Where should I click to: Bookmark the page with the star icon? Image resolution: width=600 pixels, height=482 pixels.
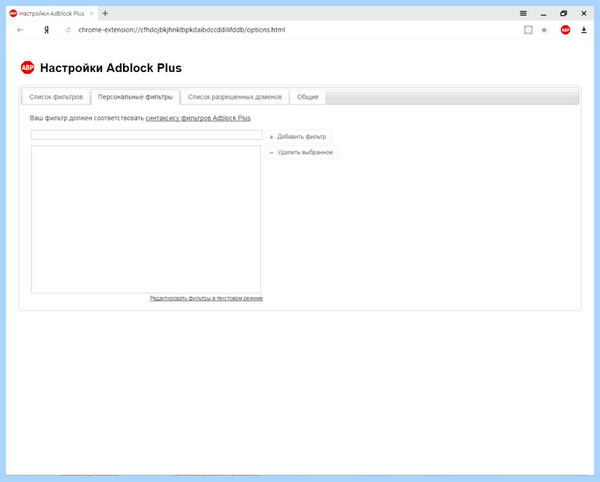(544, 30)
